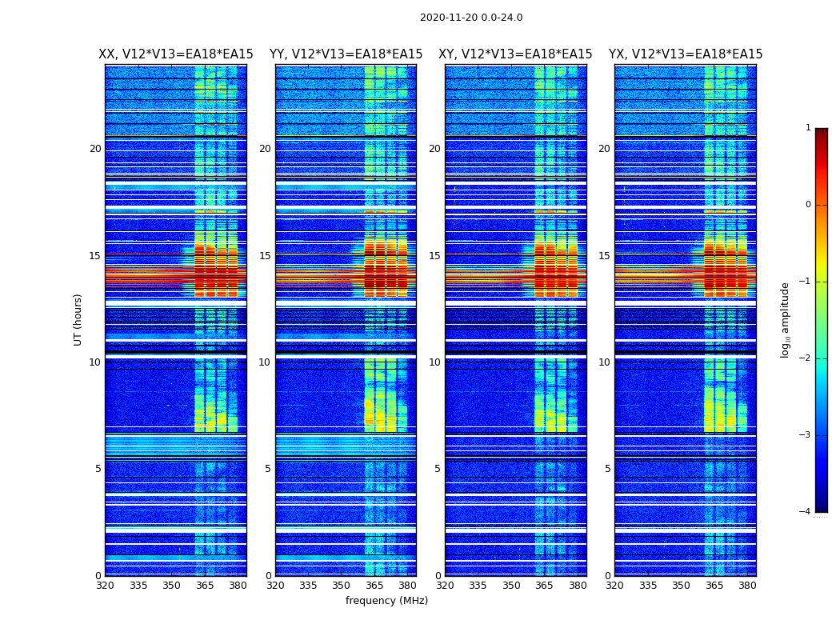
Task: Click the colorbar tick label 1
Action: pos(808,127)
